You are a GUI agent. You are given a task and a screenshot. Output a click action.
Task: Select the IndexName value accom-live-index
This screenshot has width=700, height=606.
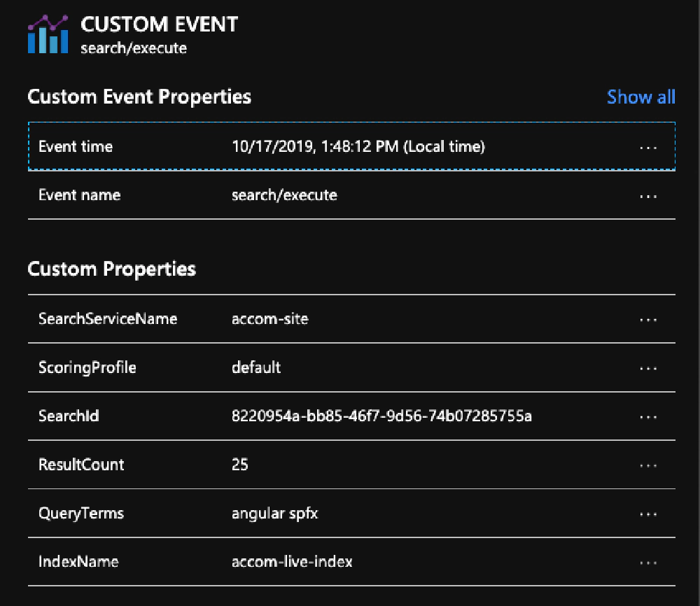292,561
